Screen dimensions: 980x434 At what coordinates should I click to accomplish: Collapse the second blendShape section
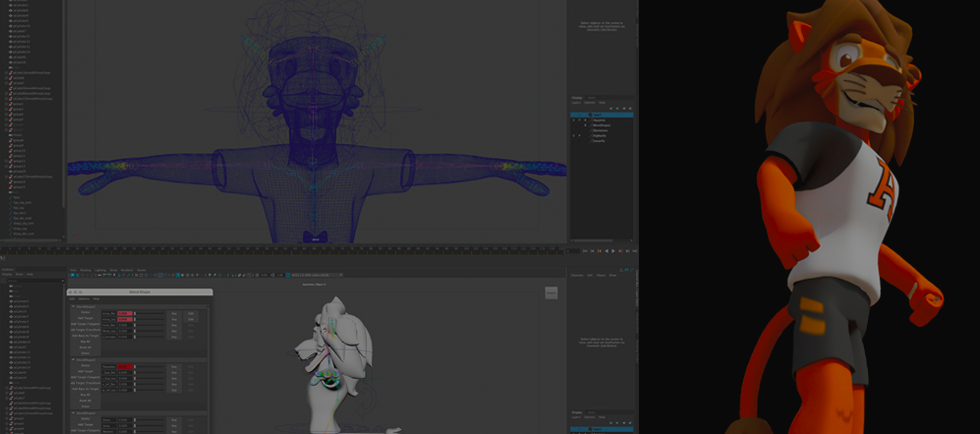point(73,360)
